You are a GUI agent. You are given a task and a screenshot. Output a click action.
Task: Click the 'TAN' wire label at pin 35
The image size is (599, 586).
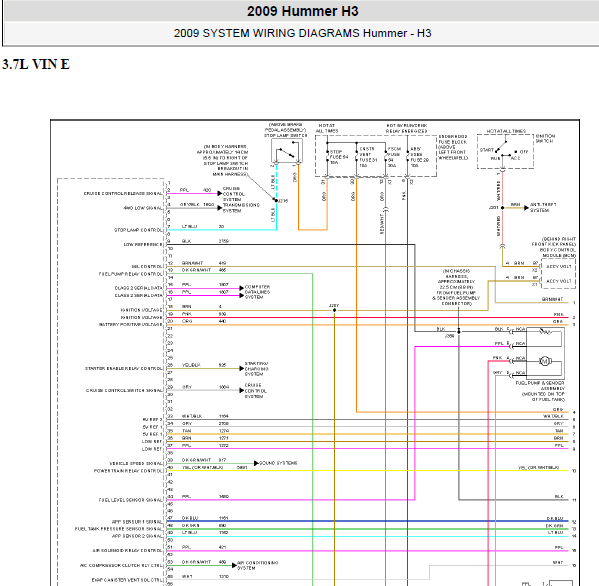point(186,431)
